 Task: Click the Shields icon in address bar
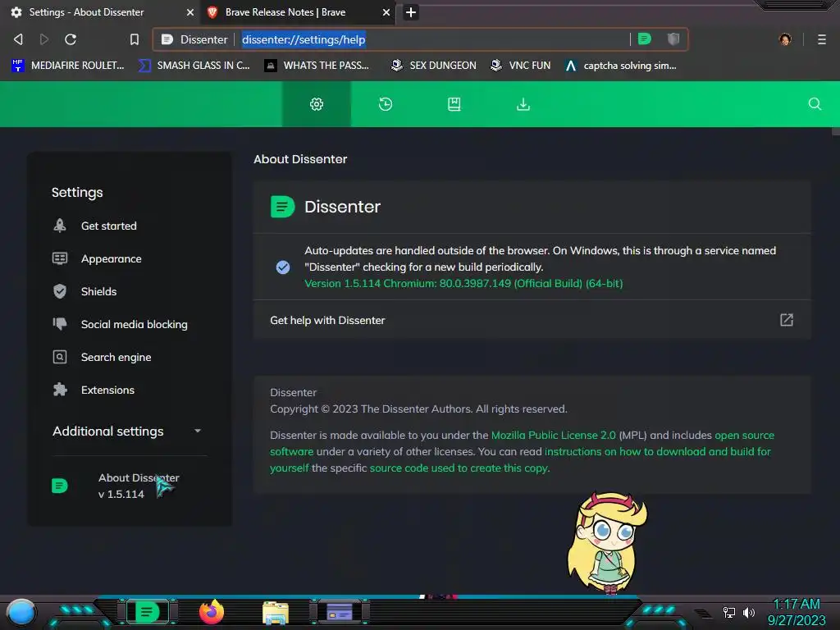click(673, 39)
